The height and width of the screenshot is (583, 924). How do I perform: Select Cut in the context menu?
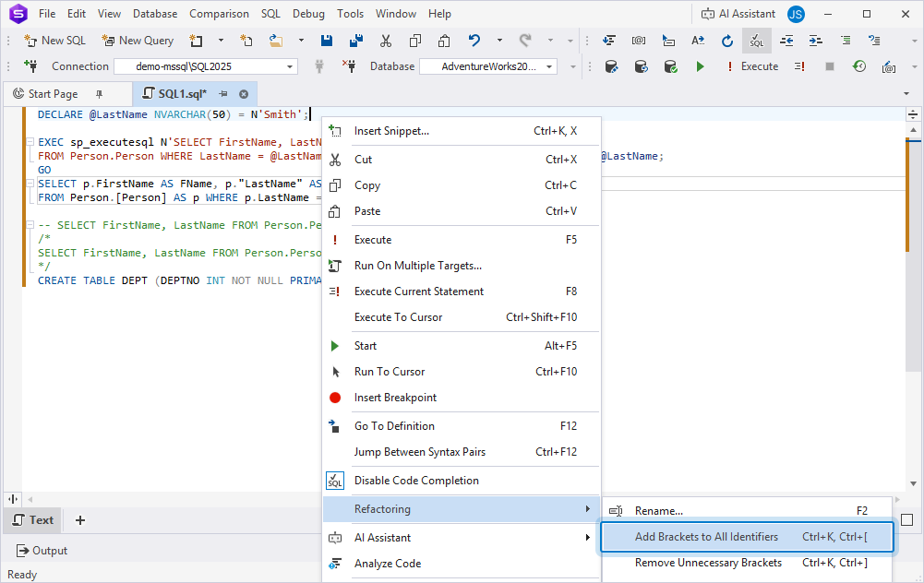pos(462,159)
